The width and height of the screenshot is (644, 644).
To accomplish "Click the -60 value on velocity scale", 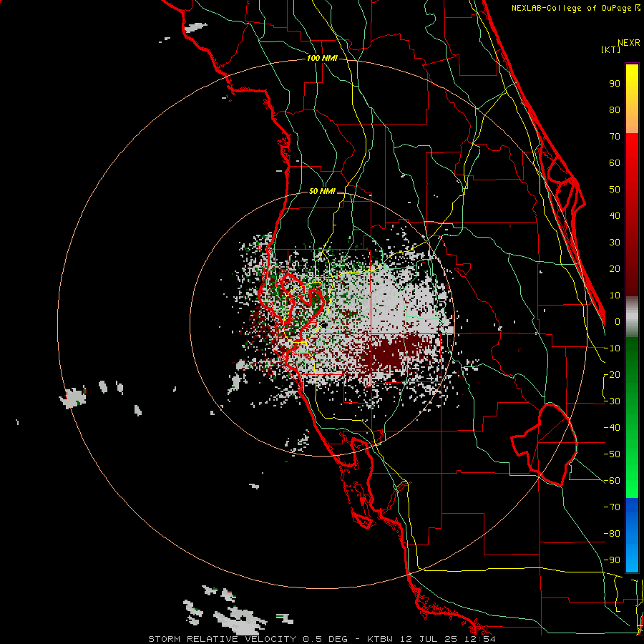I will [612, 481].
